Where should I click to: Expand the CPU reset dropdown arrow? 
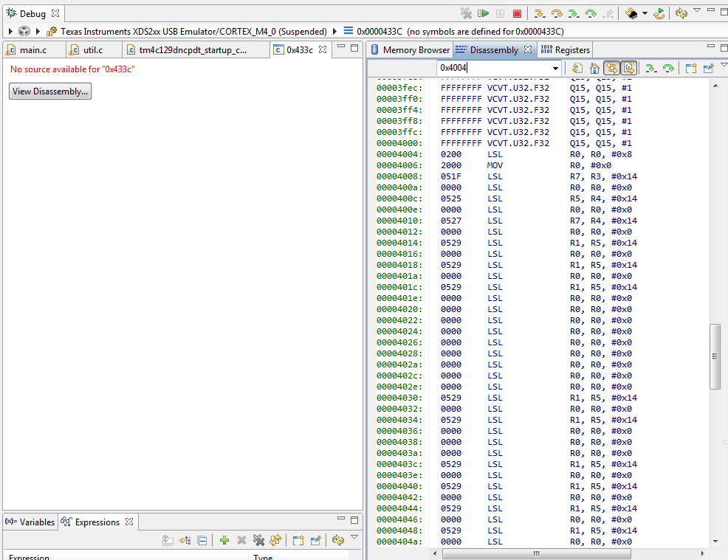[645, 13]
